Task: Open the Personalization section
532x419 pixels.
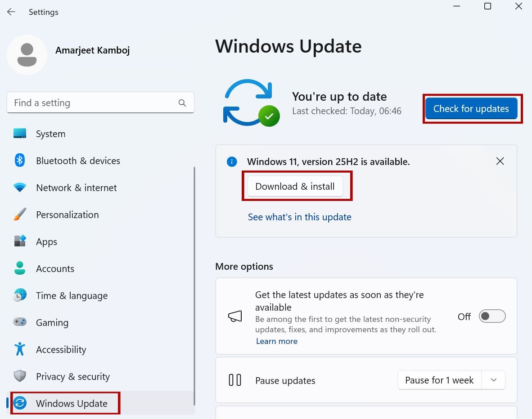Action: [67, 214]
